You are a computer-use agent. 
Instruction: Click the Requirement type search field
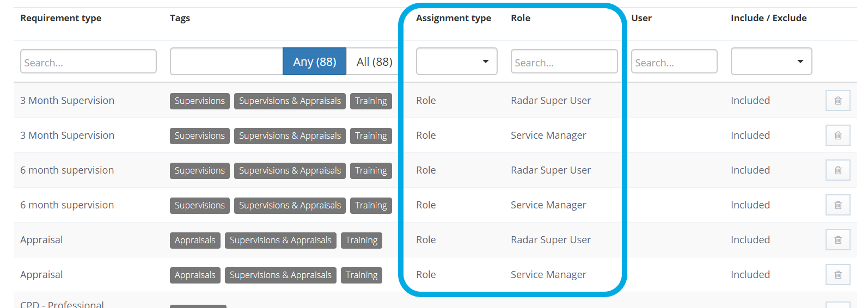(88, 61)
